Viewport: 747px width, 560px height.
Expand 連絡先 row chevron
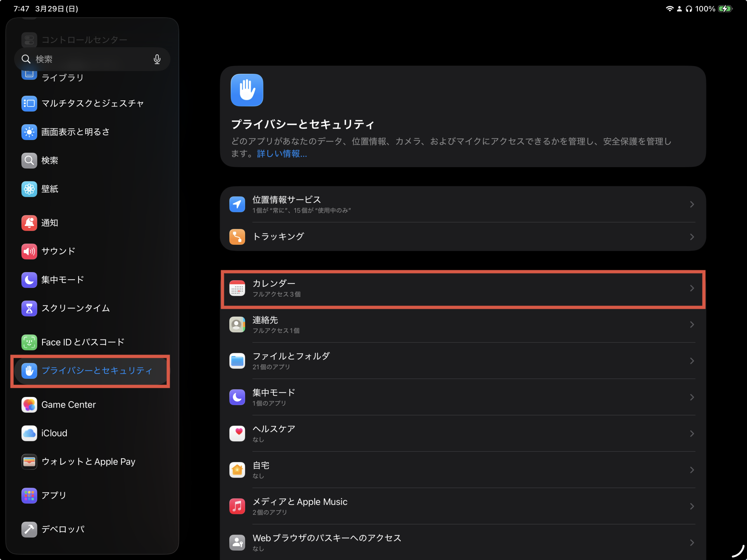tap(692, 325)
